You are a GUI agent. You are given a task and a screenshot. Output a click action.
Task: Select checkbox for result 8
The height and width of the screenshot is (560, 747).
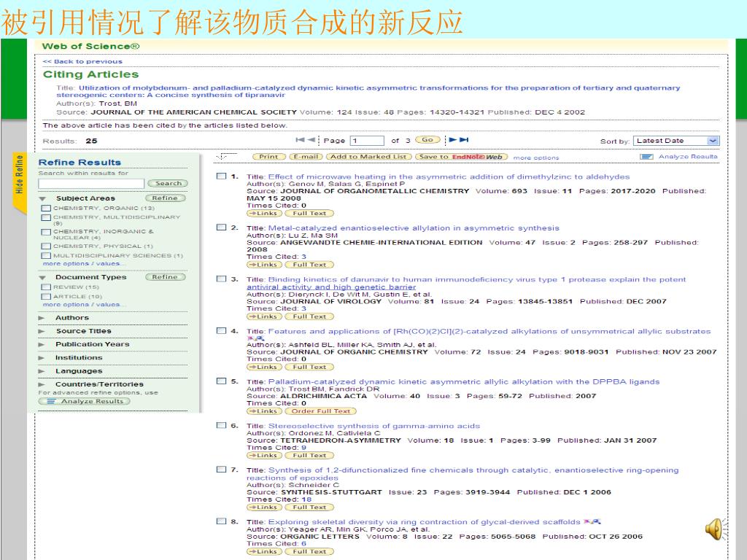click(x=222, y=521)
